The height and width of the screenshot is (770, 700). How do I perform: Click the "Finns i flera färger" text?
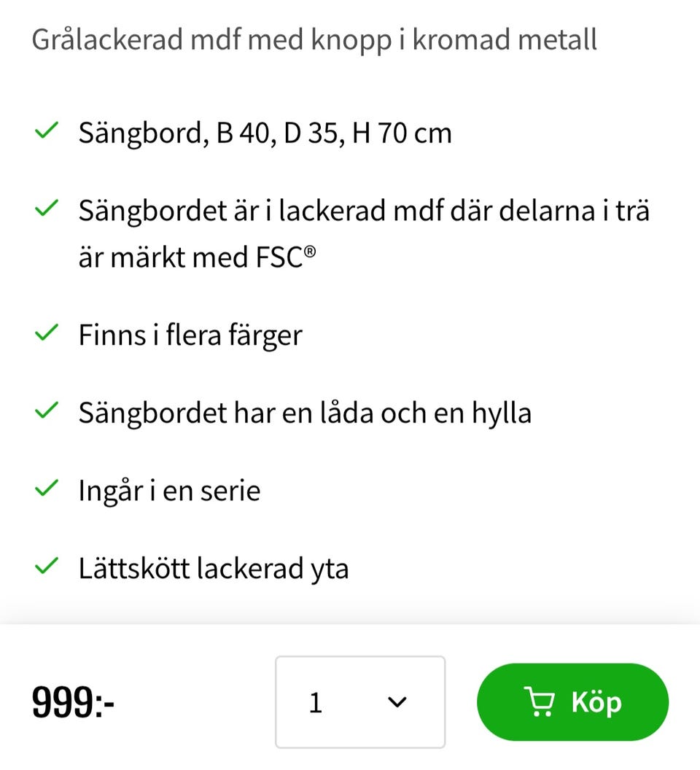coord(190,335)
